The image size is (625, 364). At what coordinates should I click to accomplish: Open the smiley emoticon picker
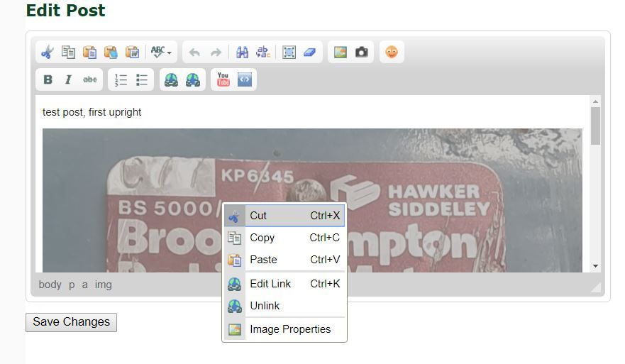[x=392, y=53]
